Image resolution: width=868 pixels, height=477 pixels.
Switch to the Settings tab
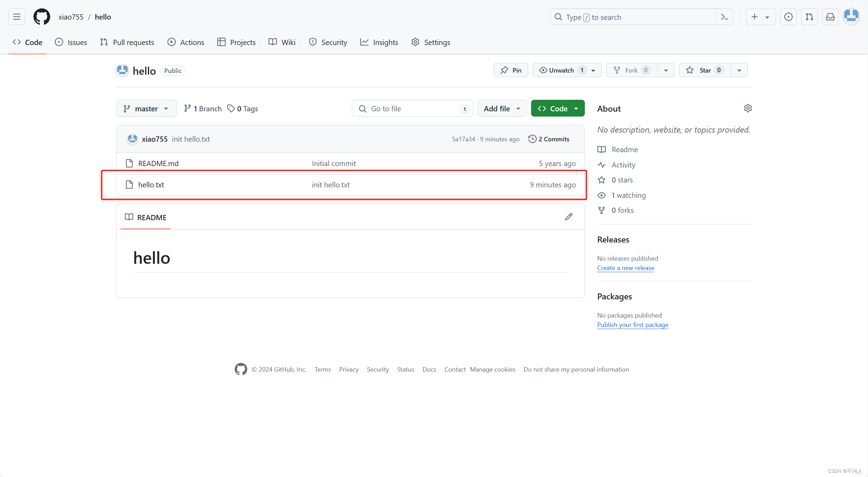(x=431, y=42)
